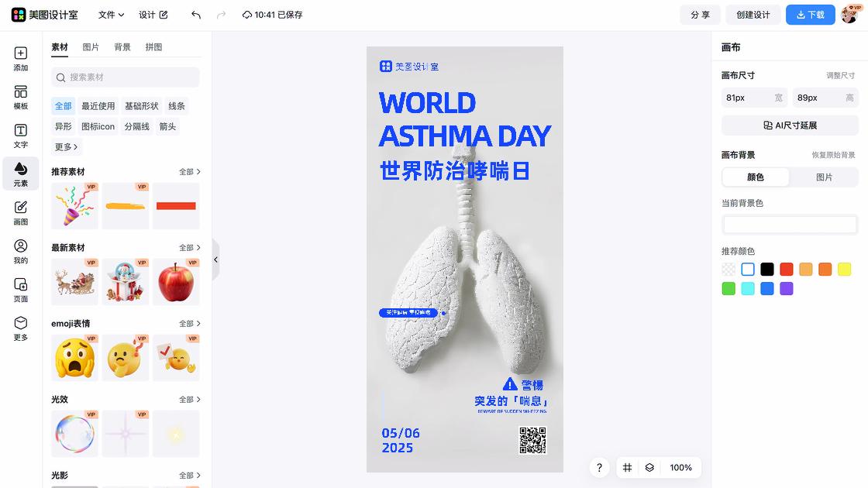Open the 页面 pages panel
The height and width of the screenshot is (488, 868).
20,290
